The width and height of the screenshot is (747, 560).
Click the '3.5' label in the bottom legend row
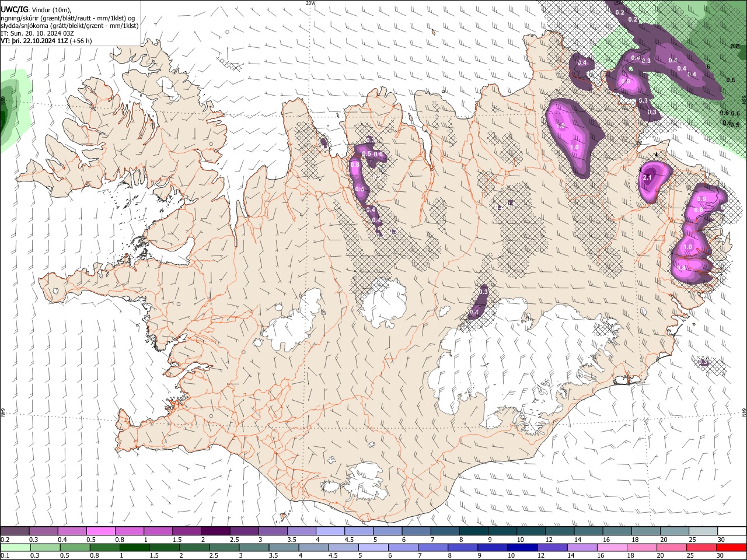pyautogui.click(x=273, y=555)
